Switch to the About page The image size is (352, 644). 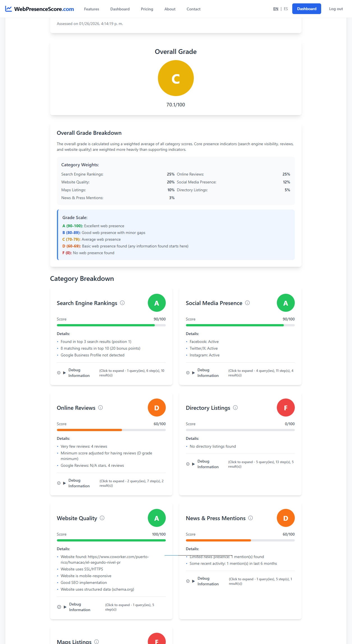(170, 9)
